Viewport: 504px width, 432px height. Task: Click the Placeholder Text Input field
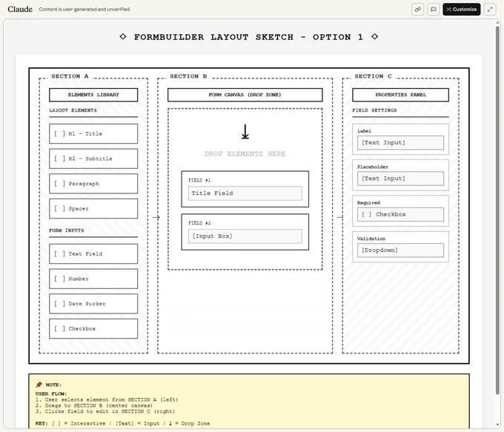tap(400, 179)
